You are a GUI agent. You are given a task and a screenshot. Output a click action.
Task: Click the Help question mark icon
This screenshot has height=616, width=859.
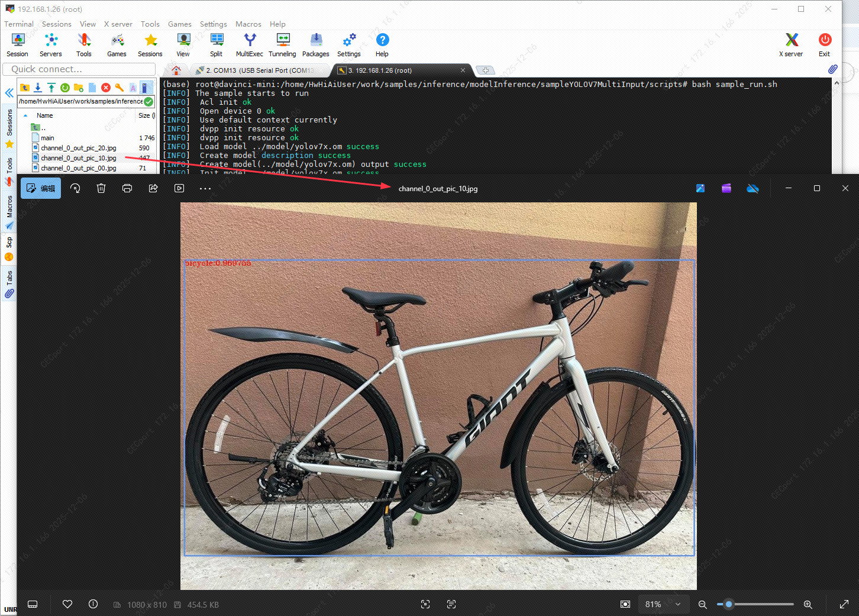382,45
